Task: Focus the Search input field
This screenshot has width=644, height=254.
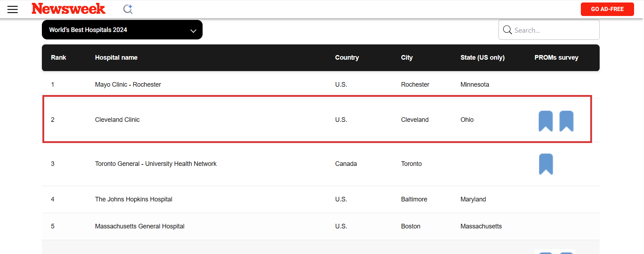Action: (549, 30)
